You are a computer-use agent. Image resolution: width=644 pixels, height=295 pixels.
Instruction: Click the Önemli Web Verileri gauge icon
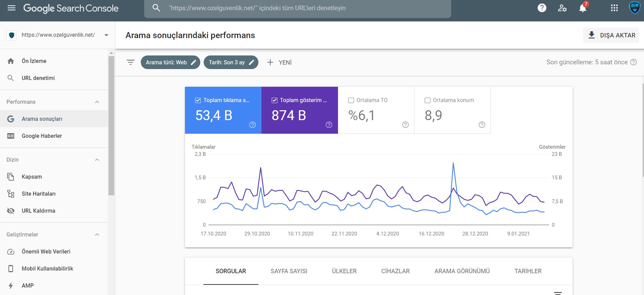pos(11,251)
